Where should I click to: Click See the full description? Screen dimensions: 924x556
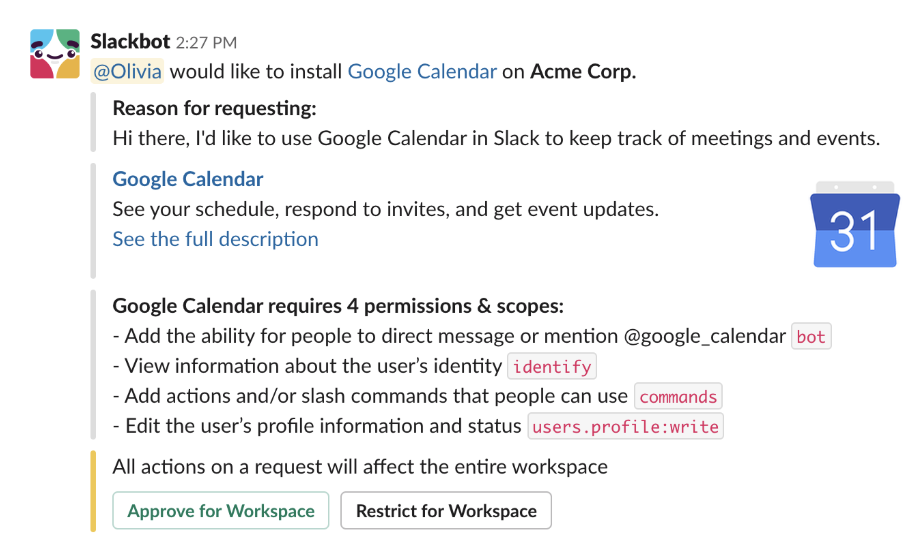point(215,239)
